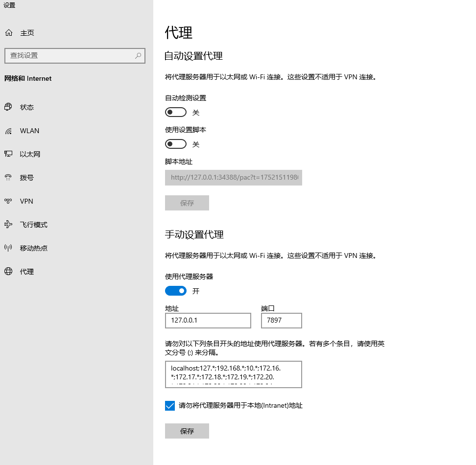476x465 pixels.
Task: Click the Home icon in sidebar
Action: pos(8,33)
